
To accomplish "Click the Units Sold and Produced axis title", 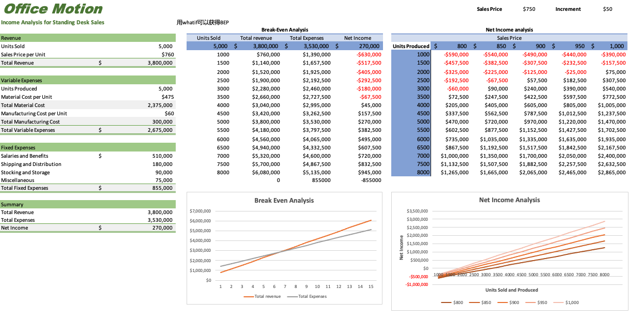I will (x=511, y=290).
